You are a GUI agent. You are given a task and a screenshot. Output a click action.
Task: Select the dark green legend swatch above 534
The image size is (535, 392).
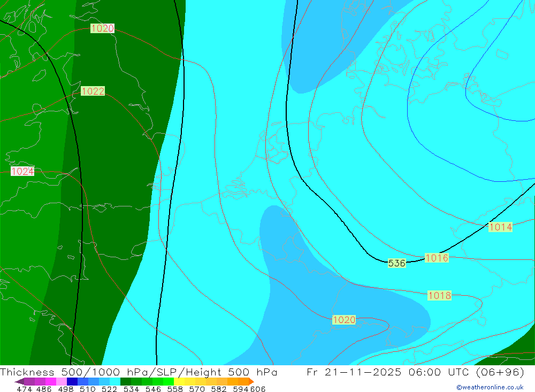tap(126, 381)
